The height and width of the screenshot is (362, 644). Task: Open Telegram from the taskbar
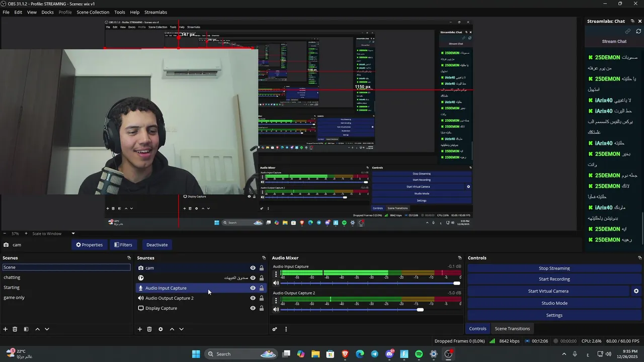coord(374,354)
